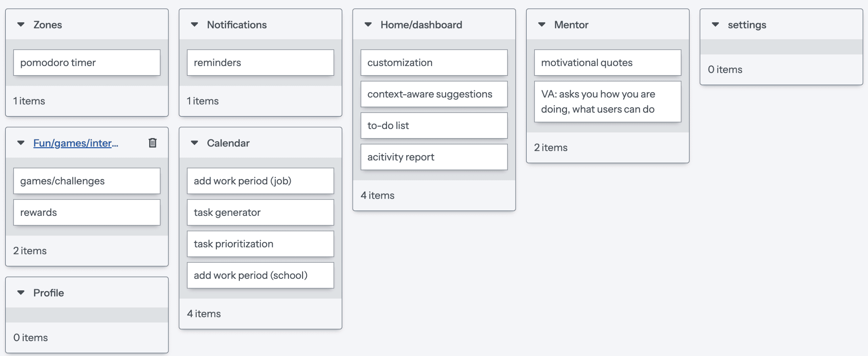Collapse the settings category
The height and width of the screenshot is (356, 868).
point(715,25)
